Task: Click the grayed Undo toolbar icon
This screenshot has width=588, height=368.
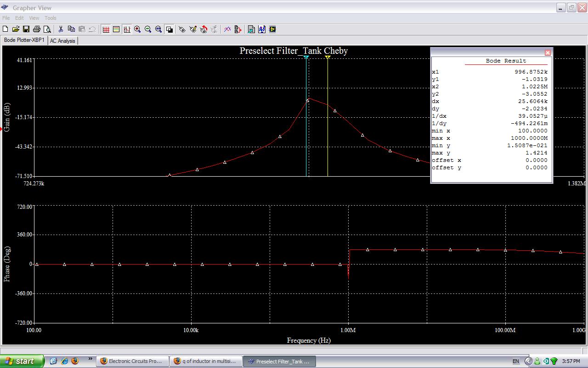Action: tap(92, 29)
